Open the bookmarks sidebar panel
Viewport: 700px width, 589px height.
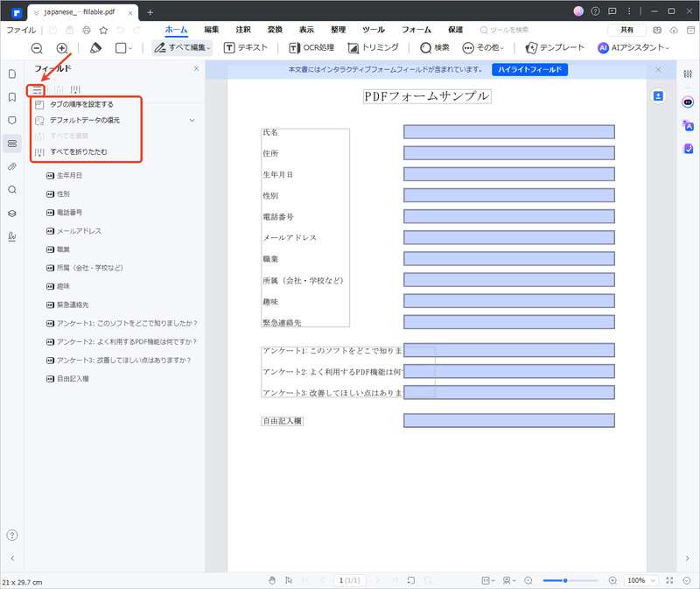coord(12,97)
